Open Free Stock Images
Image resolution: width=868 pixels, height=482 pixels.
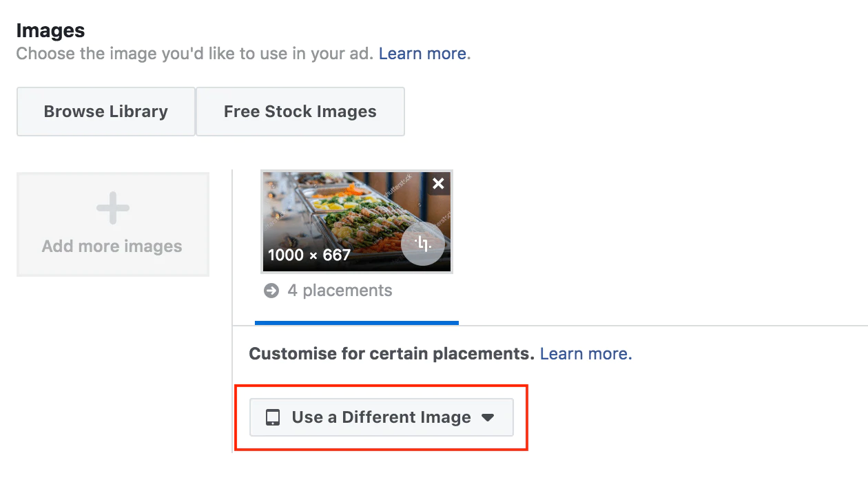(x=300, y=112)
